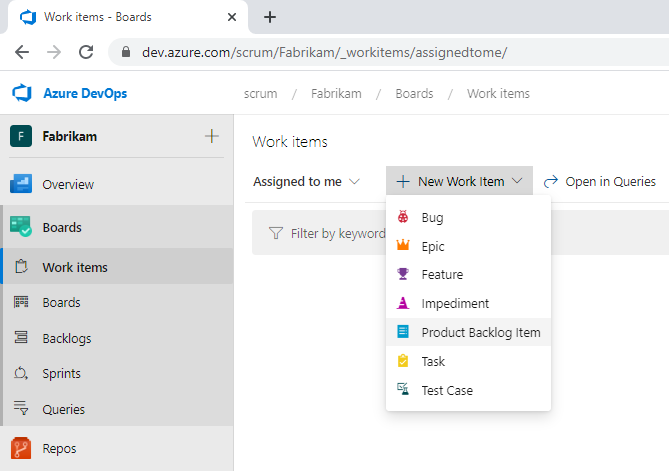
Task: Click the Fabrikam project avatar icon
Action: pos(21,136)
